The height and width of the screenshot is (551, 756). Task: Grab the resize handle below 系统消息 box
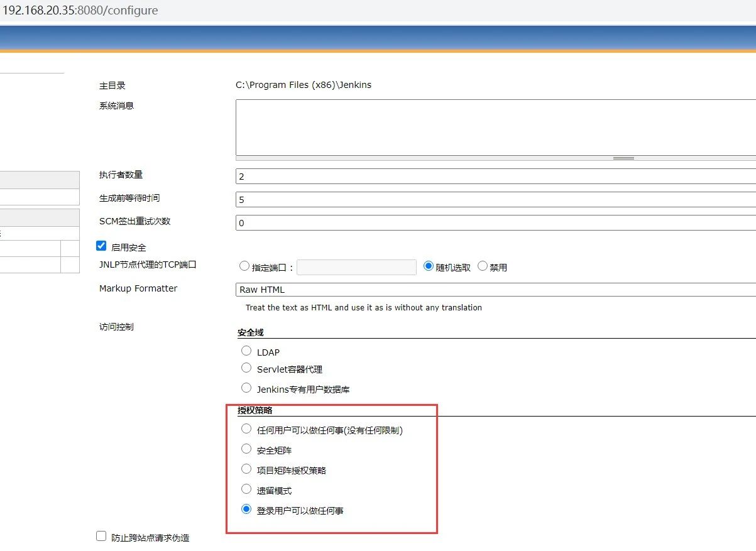(x=623, y=158)
